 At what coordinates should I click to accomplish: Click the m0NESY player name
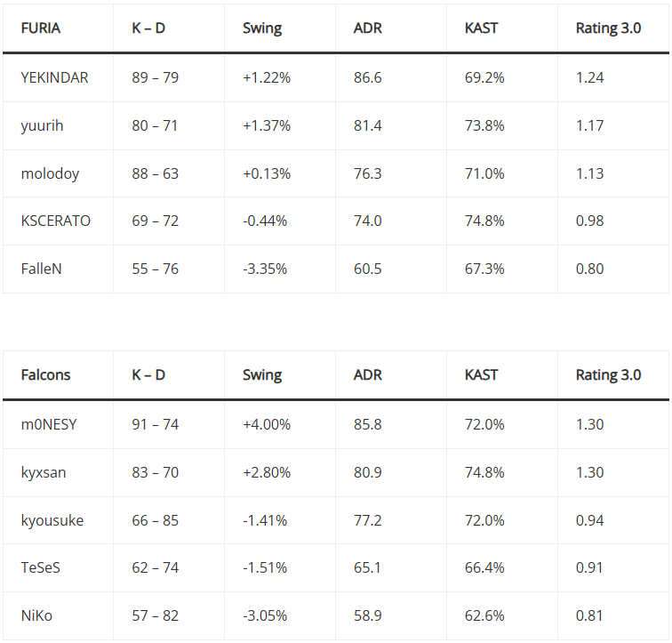click(x=49, y=424)
